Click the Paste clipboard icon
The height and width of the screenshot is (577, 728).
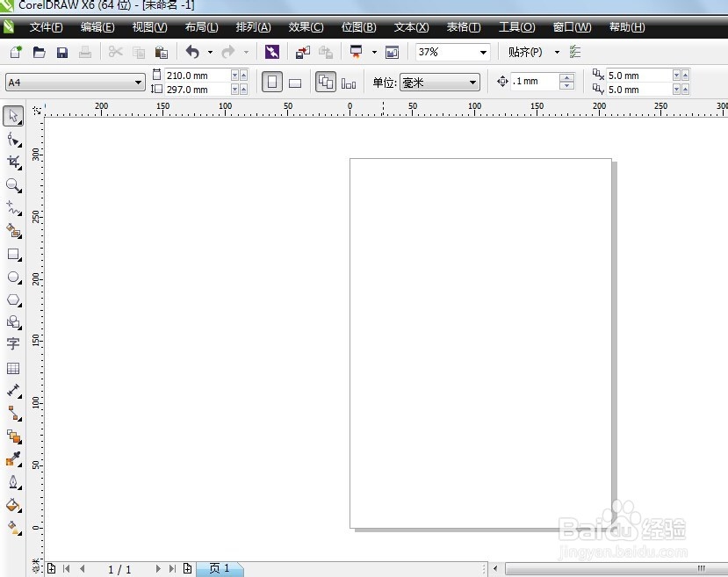tap(161, 52)
